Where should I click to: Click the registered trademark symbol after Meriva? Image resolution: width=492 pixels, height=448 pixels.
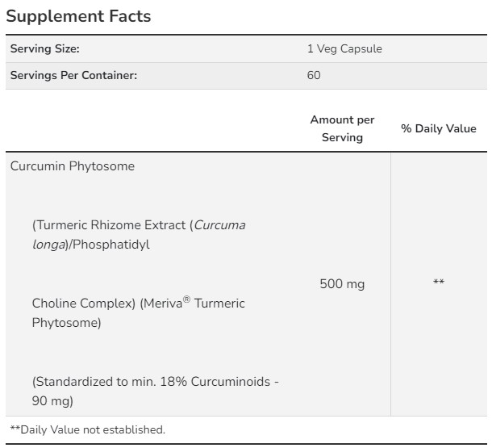pyautogui.click(x=186, y=300)
